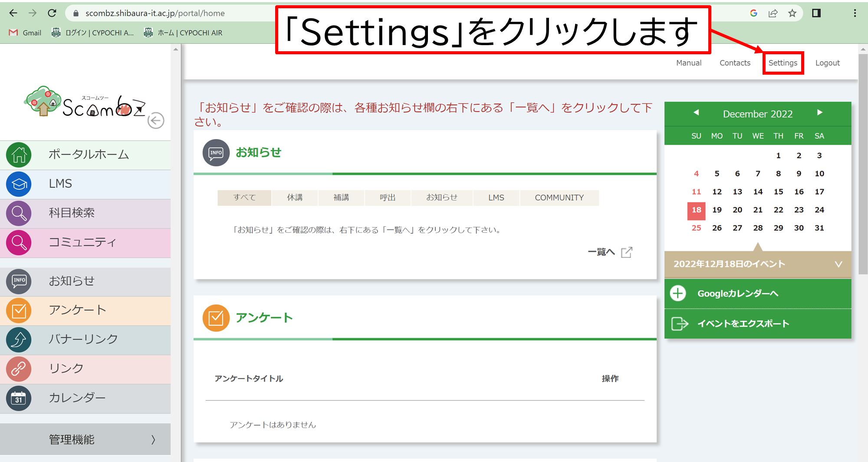Open コミュニティ from the sidebar
The height and width of the screenshot is (462, 868).
coord(85,242)
